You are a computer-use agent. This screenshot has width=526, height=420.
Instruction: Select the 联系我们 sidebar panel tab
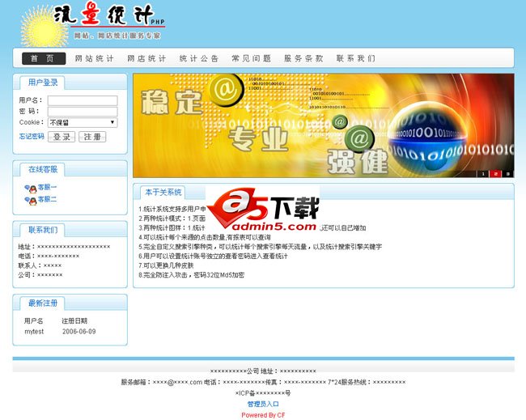[43, 230]
